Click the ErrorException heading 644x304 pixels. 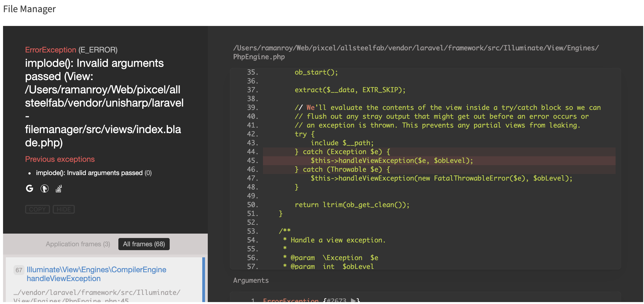coord(51,50)
